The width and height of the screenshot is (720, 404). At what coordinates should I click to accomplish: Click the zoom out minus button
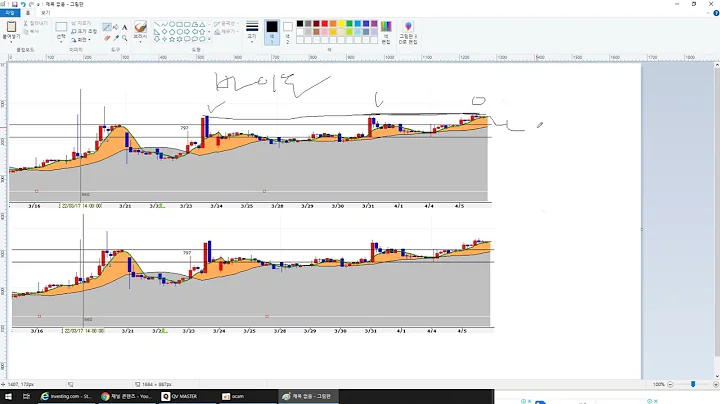(x=670, y=384)
